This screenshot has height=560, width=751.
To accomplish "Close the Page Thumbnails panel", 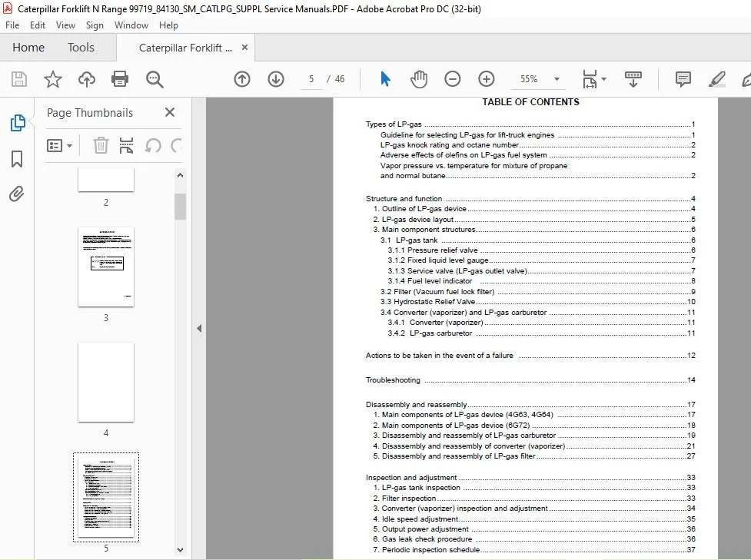I will pyautogui.click(x=170, y=112).
